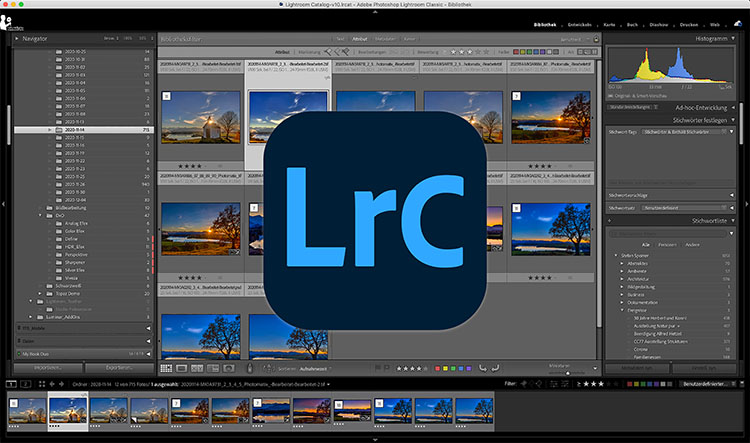The height and width of the screenshot is (443, 750).
Task: Click badge on first grid thumbnail
Action: point(166,96)
